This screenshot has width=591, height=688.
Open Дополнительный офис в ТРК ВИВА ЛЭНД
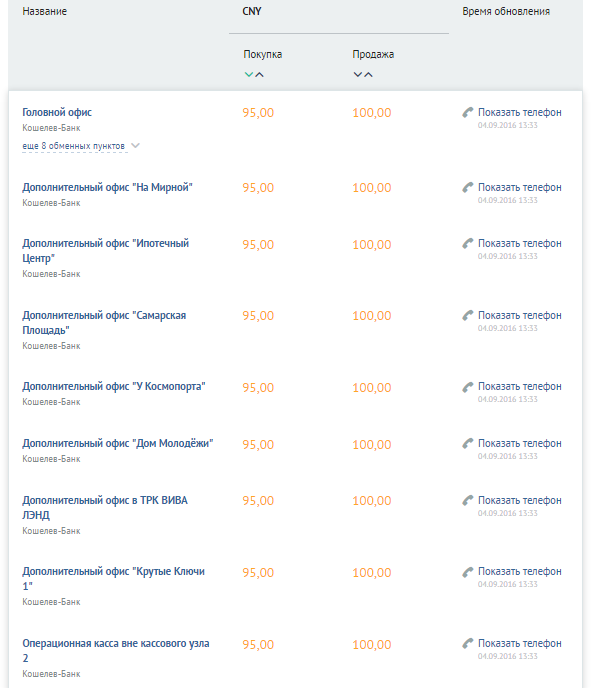coord(105,508)
